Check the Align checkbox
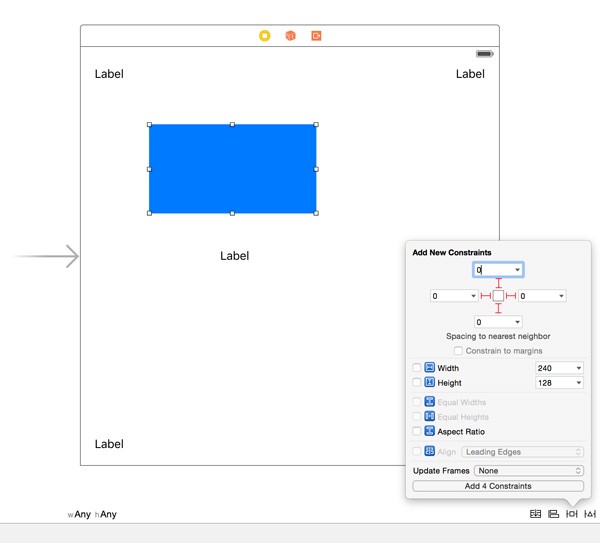The image size is (600, 543). click(x=417, y=452)
